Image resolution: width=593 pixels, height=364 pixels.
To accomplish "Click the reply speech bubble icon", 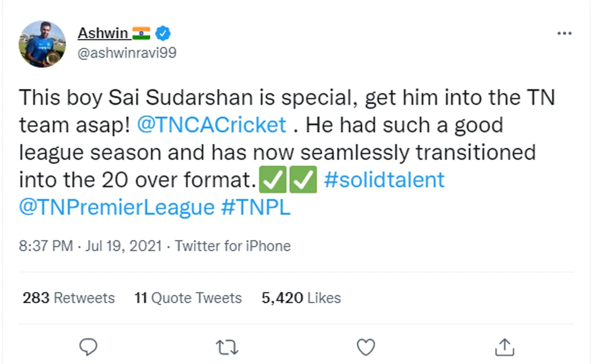I will (88, 347).
